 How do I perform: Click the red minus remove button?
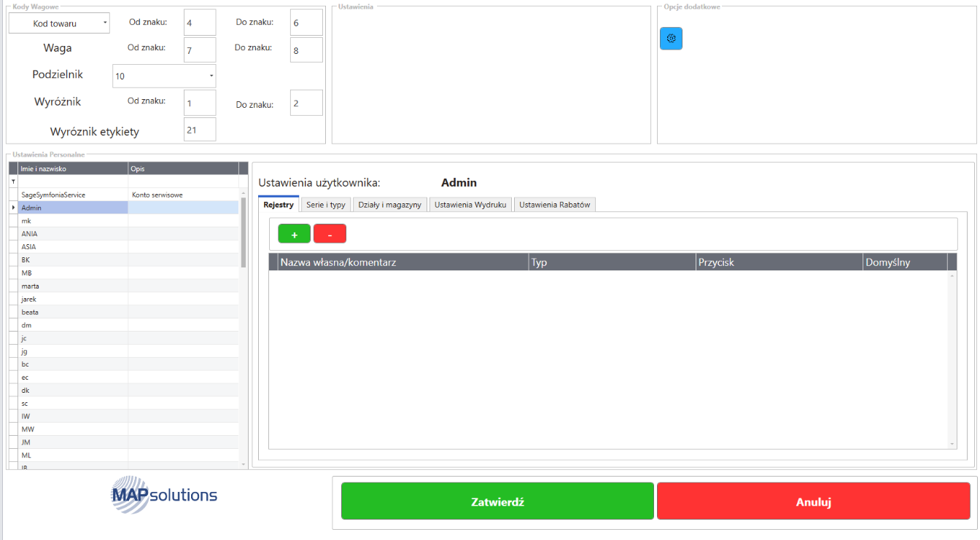click(x=330, y=234)
